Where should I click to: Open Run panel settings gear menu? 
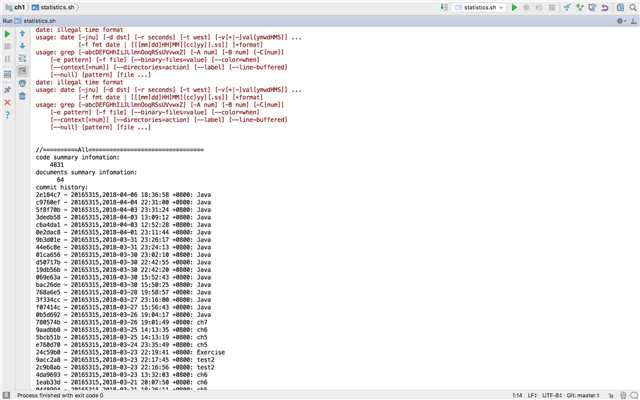(x=621, y=21)
